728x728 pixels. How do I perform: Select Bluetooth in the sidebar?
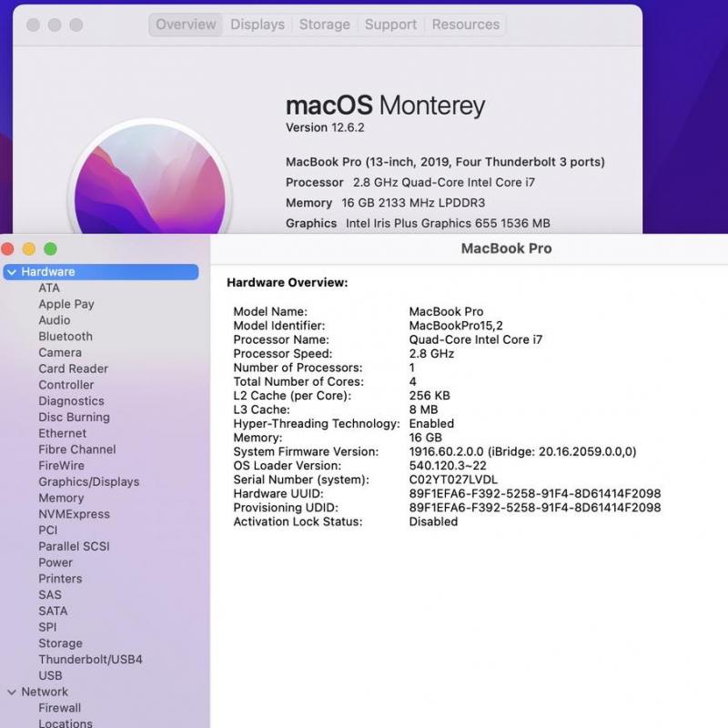pos(66,337)
